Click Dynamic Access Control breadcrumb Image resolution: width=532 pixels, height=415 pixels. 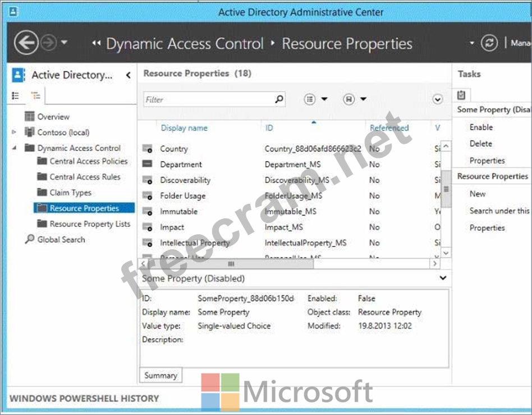pos(185,44)
